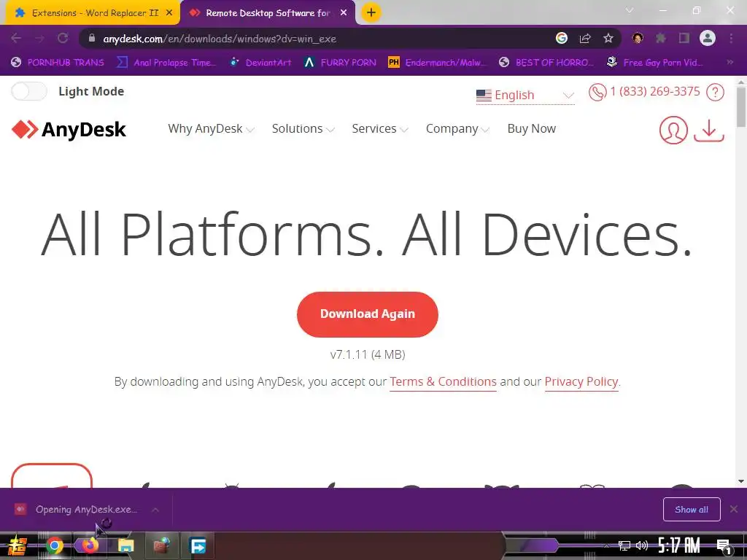Open the DeviantArt bookmark
This screenshot has width=747, height=560.
pyautogui.click(x=260, y=63)
